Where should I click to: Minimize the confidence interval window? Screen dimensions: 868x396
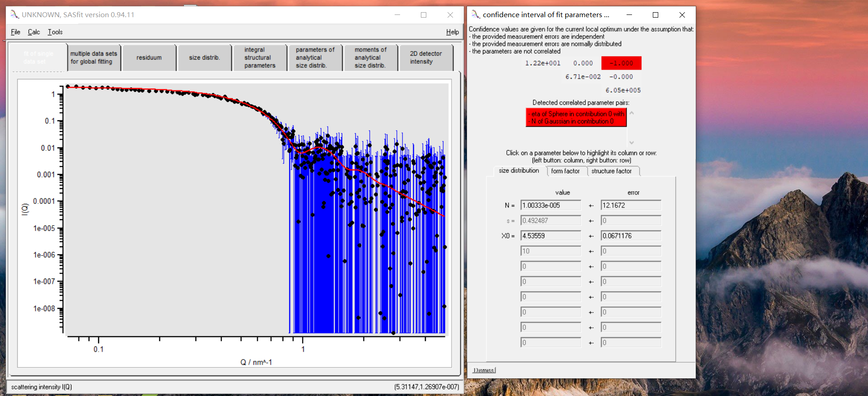629,15
